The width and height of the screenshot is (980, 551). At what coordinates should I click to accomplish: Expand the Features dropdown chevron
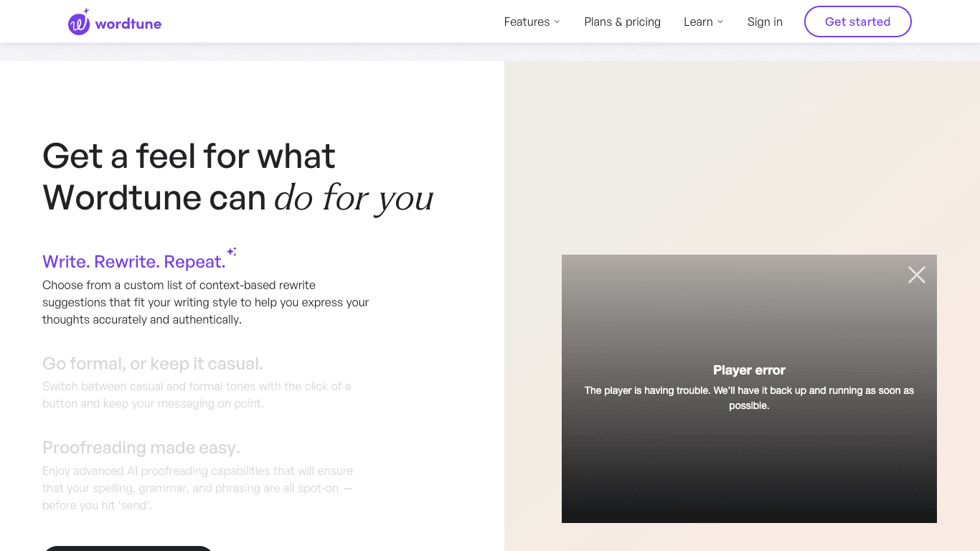pos(557,22)
